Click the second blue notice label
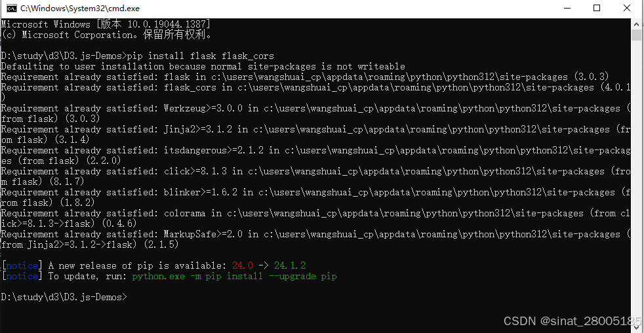This screenshot has width=644, height=333. pyautogui.click(x=22, y=277)
